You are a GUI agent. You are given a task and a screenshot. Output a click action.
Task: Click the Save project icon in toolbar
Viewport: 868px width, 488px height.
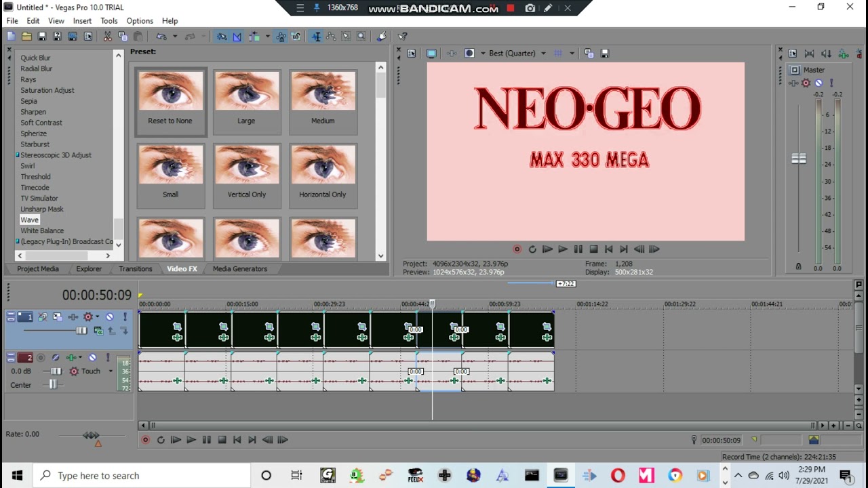(x=41, y=37)
